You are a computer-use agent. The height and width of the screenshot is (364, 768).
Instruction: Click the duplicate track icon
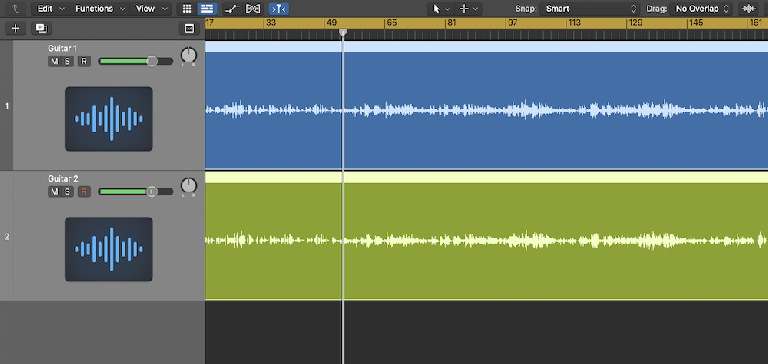[x=41, y=28]
